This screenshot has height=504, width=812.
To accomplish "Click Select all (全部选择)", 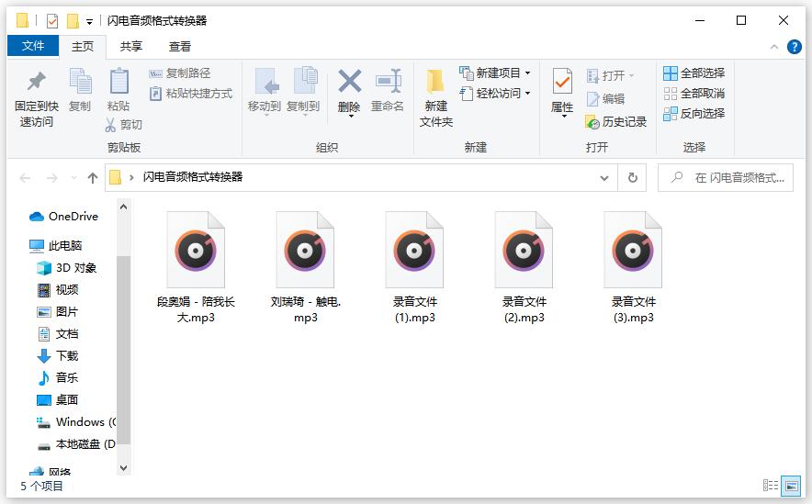I will (x=694, y=73).
